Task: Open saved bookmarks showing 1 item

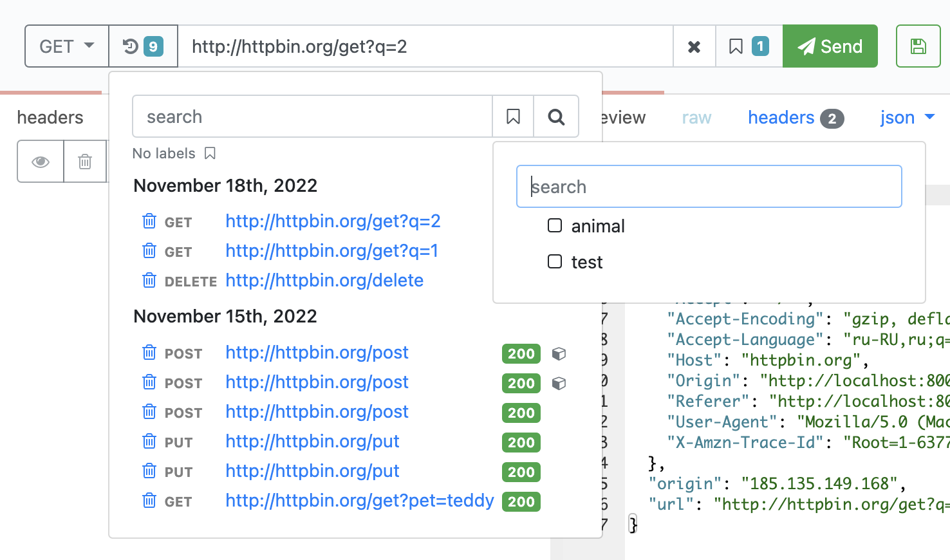Action: click(x=748, y=46)
